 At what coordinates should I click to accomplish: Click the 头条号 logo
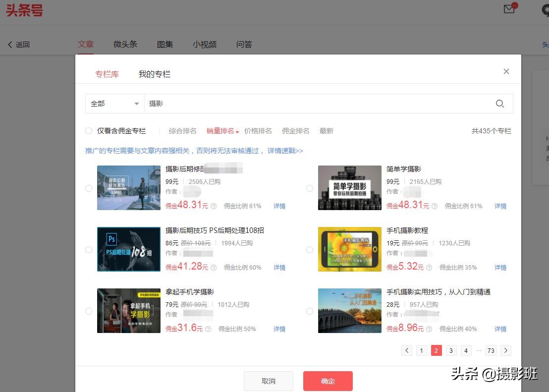pos(24,10)
